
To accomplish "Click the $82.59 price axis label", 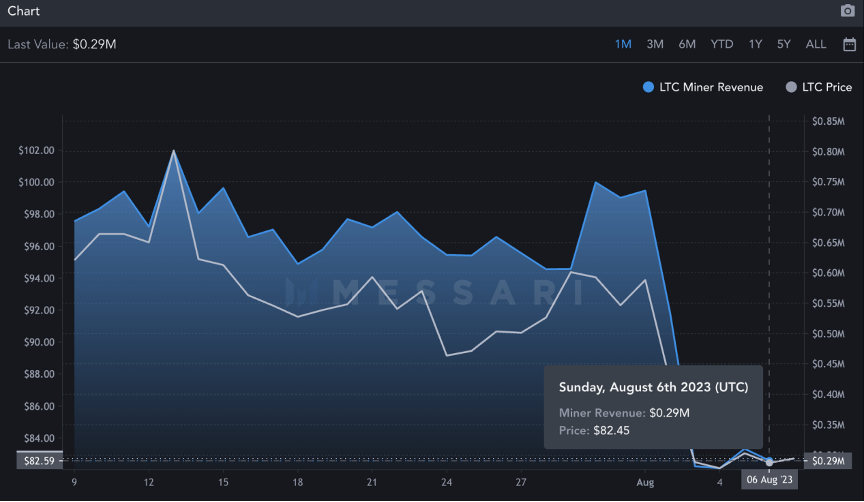I will pyautogui.click(x=39, y=460).
